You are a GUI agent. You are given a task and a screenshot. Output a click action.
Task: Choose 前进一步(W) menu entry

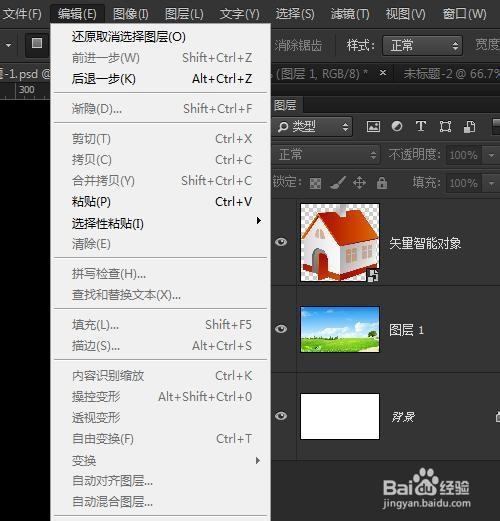coord(161,58)
